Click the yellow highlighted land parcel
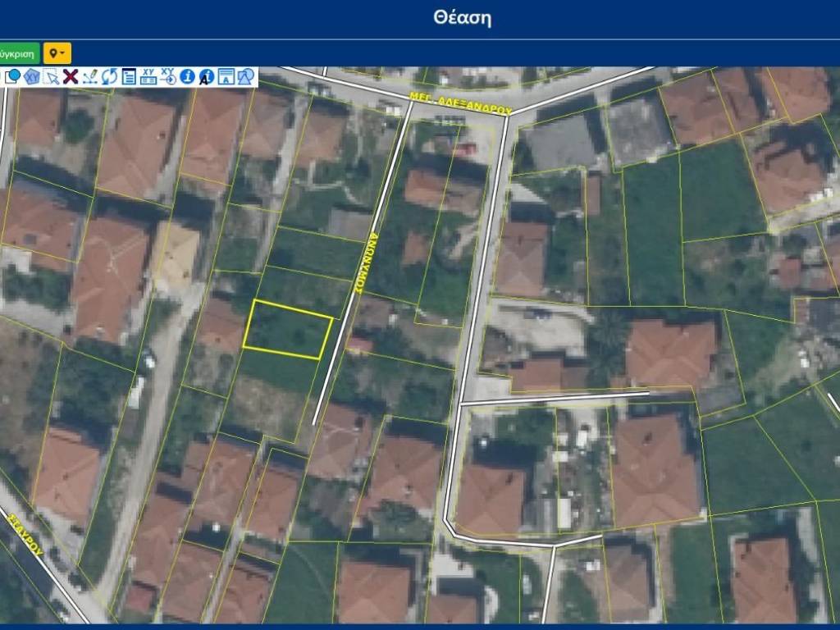 pyautogui.click(x=287, y=330)
